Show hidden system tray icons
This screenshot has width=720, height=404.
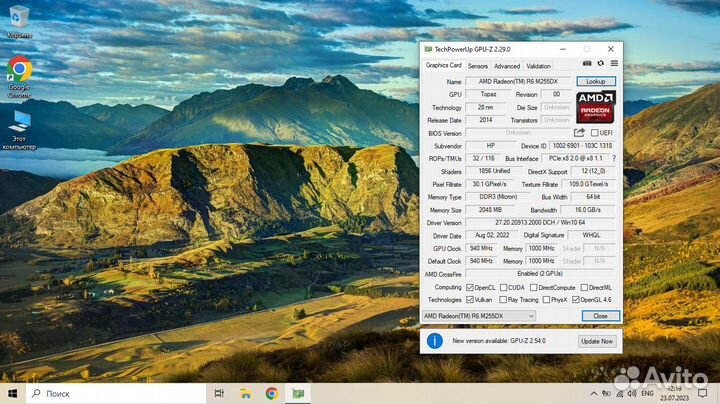(594, 393)
